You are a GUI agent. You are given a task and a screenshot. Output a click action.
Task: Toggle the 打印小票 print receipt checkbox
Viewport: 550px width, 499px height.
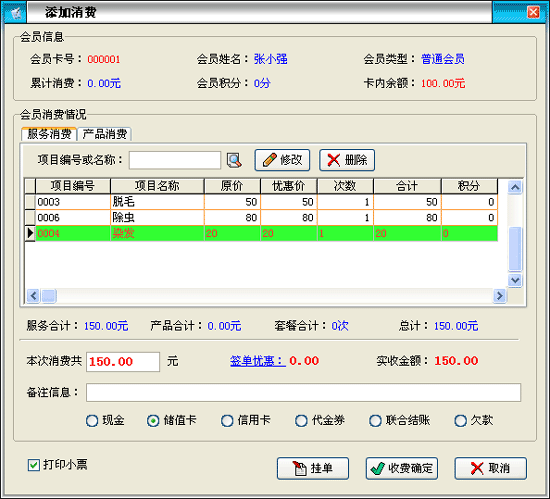34,465
